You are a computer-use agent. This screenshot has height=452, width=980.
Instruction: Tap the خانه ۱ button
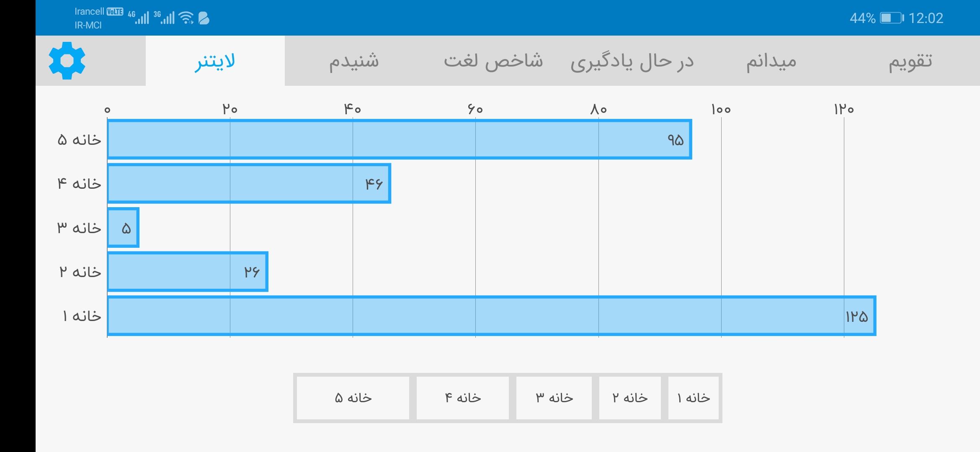point(694,398)
